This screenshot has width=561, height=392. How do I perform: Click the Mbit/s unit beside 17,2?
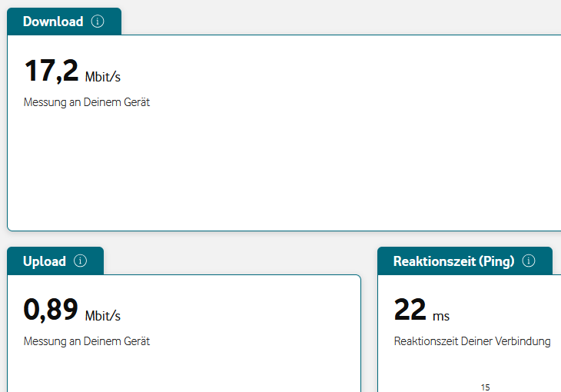[x=103, y=77]
